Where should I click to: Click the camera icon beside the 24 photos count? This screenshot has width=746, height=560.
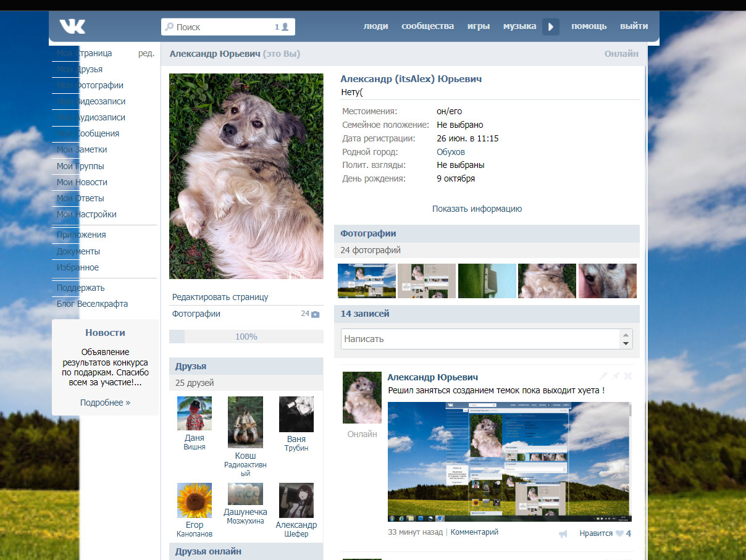316,314
